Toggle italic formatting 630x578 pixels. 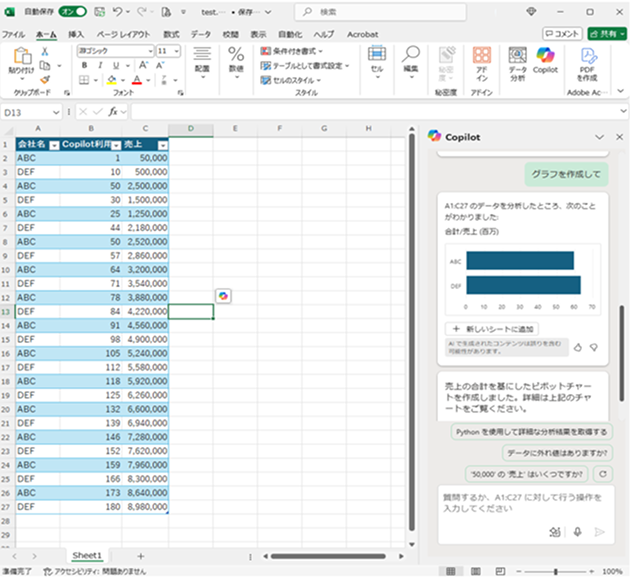pos(100,65)
